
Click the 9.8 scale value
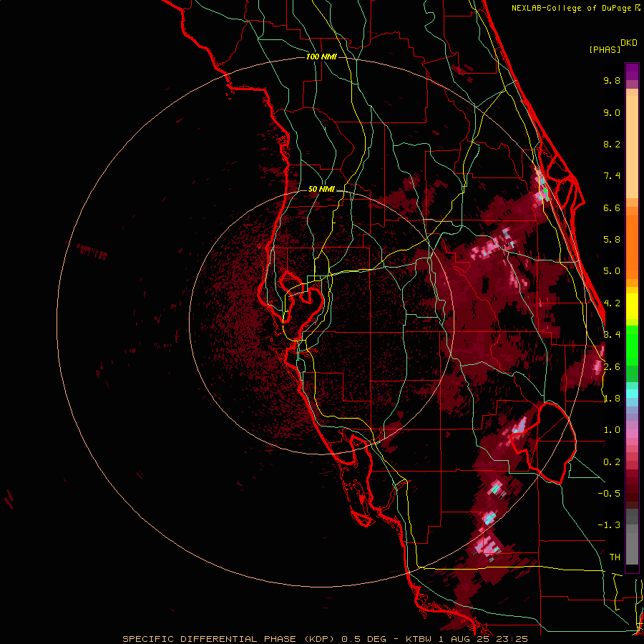[612, 80]
